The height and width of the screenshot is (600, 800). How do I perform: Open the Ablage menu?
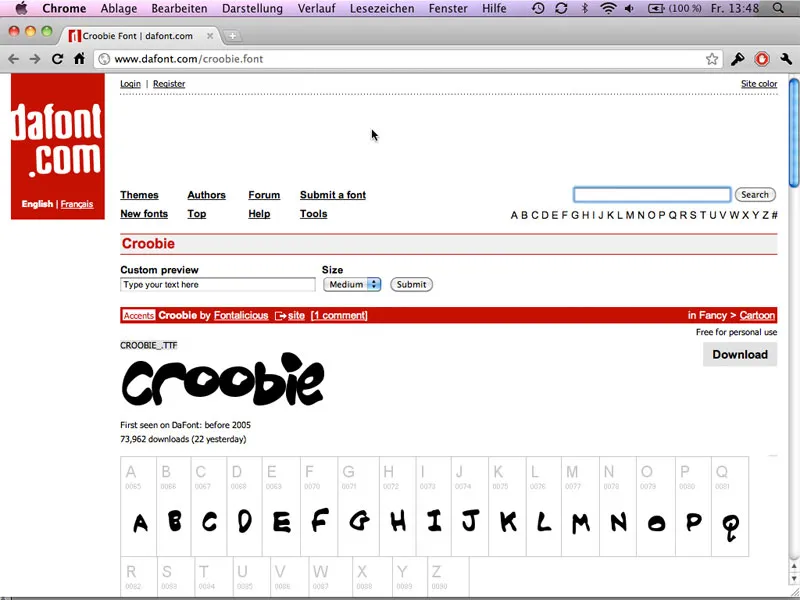point(119,8)
